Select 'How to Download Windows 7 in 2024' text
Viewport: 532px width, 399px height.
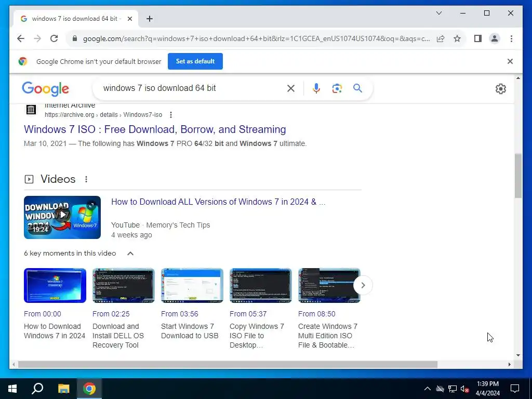tap(54, 331)
